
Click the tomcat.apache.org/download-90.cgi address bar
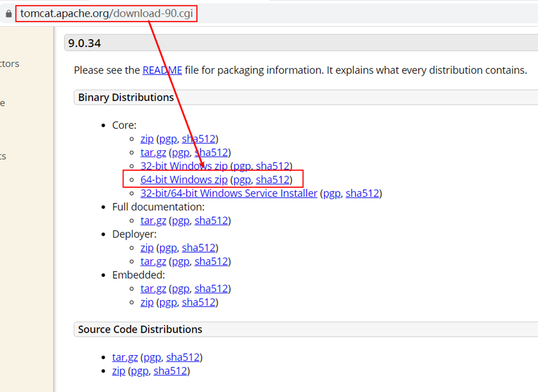[x=107, y=13]
